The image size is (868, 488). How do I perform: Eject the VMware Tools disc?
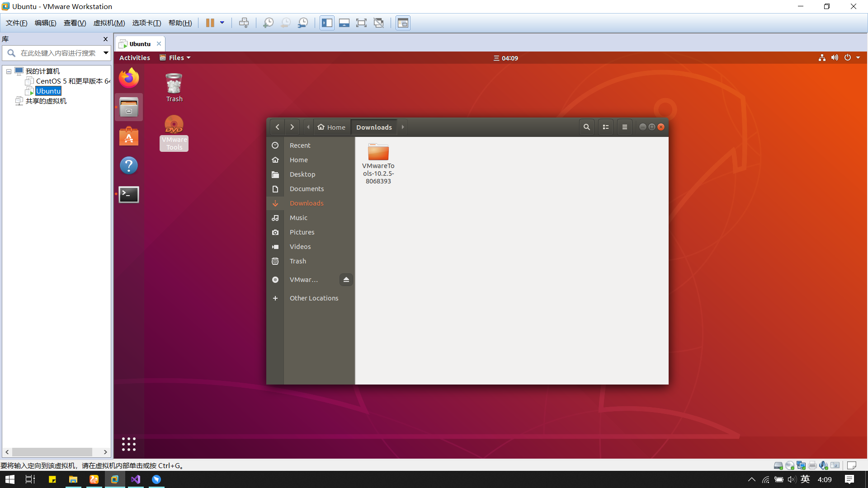[x=346, y=280]
